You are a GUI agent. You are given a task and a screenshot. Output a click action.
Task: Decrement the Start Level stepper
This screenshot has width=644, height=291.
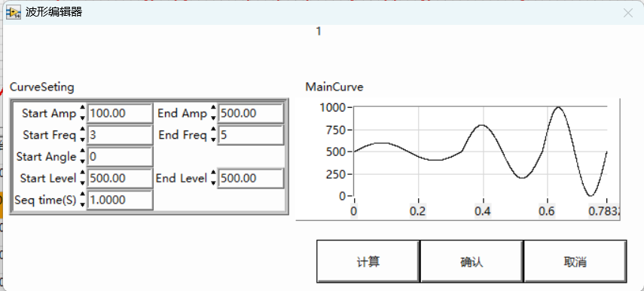(83, 183)
